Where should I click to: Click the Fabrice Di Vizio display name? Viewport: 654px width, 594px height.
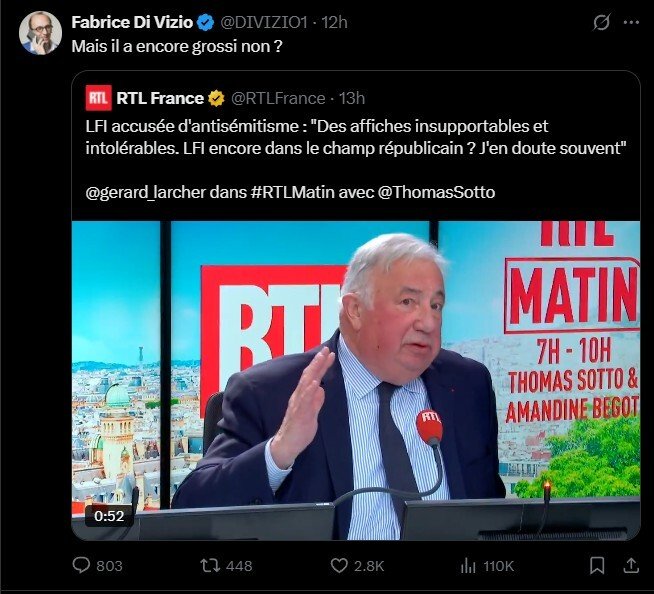(x=131, y=21)
